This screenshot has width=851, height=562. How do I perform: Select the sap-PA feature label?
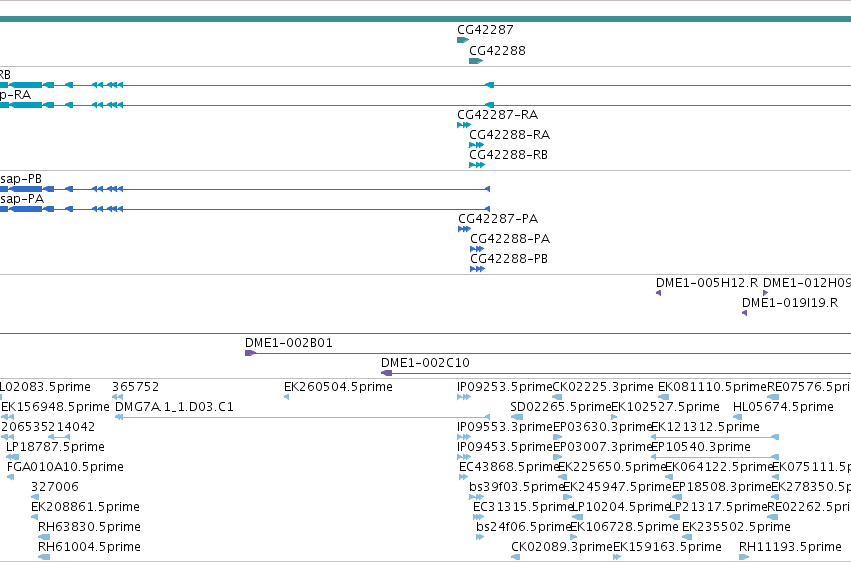tap(22, 199)
